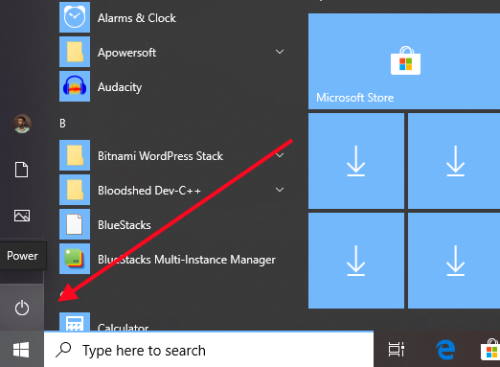The image size is (500, 367).
Task: Click the top-right downloading tile
Action: 454,161
